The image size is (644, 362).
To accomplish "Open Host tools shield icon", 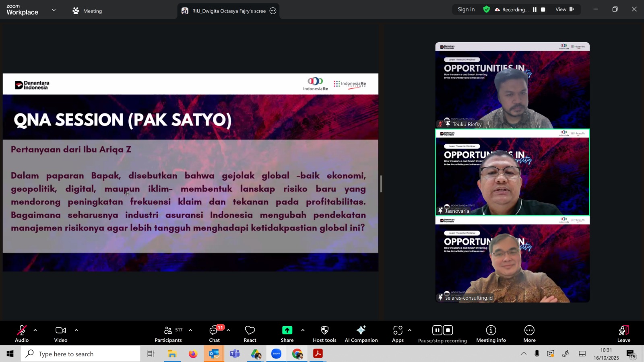I will tap(324, 334).
